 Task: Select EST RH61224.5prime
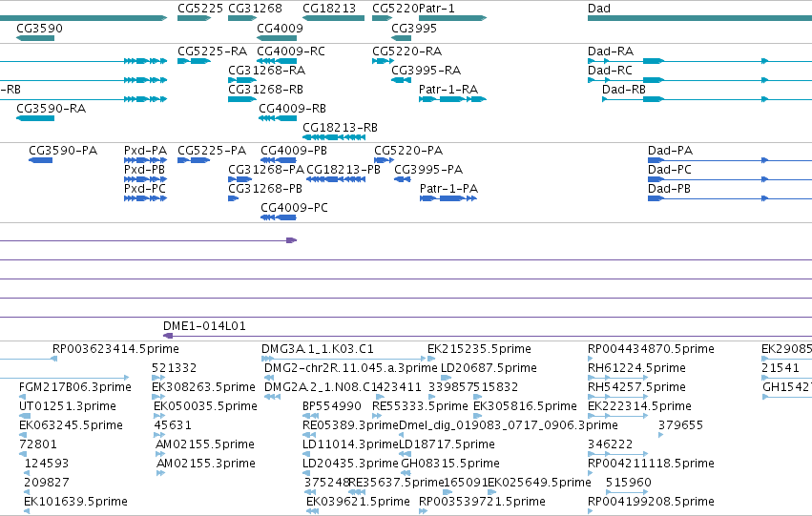point(617,378)
